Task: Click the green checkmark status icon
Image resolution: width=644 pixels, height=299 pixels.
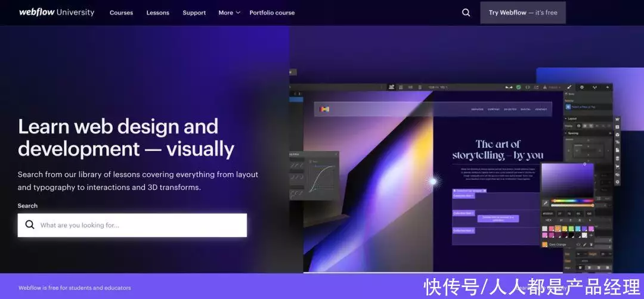Action: [x=518, y=88]
